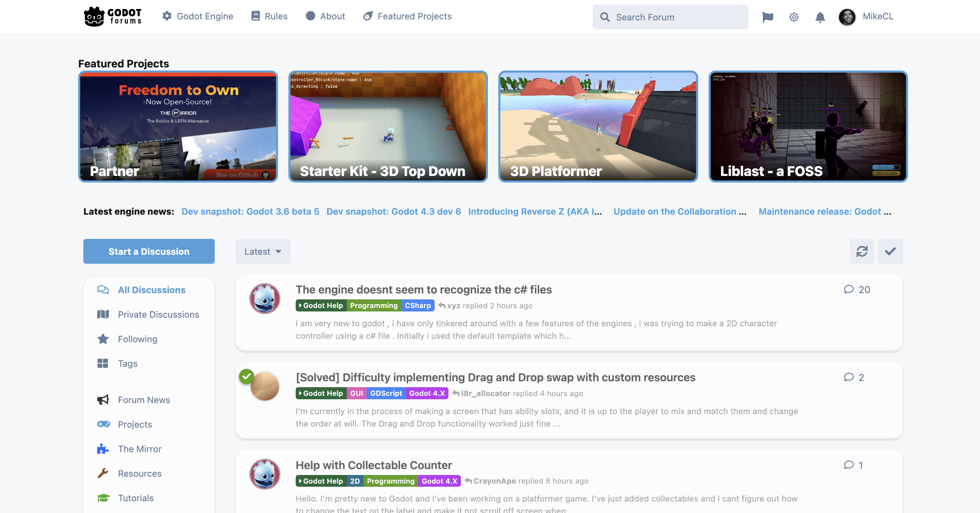Open the Liblast - a FOSS thumbnail
This screenshot has height=513, width=980.
coord(808,127)
